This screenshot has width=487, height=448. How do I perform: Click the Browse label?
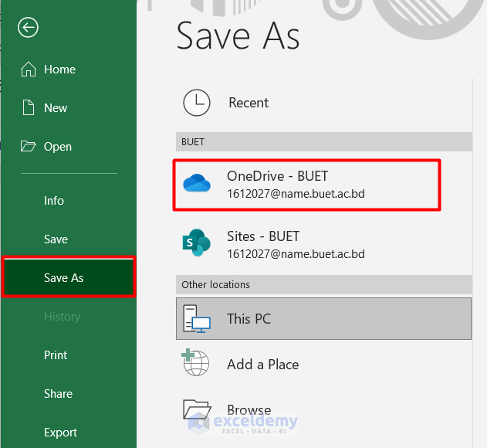[x=249, y=409]
